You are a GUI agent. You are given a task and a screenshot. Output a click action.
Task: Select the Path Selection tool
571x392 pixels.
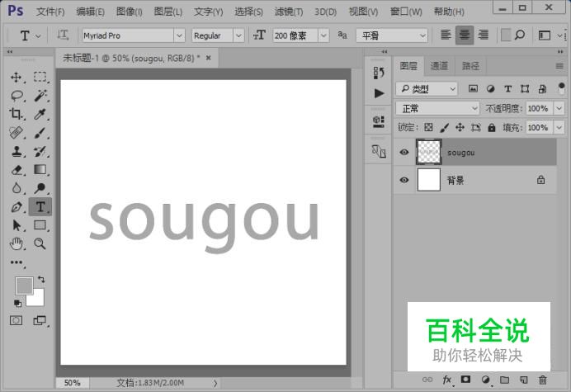(x=16, y=225)
